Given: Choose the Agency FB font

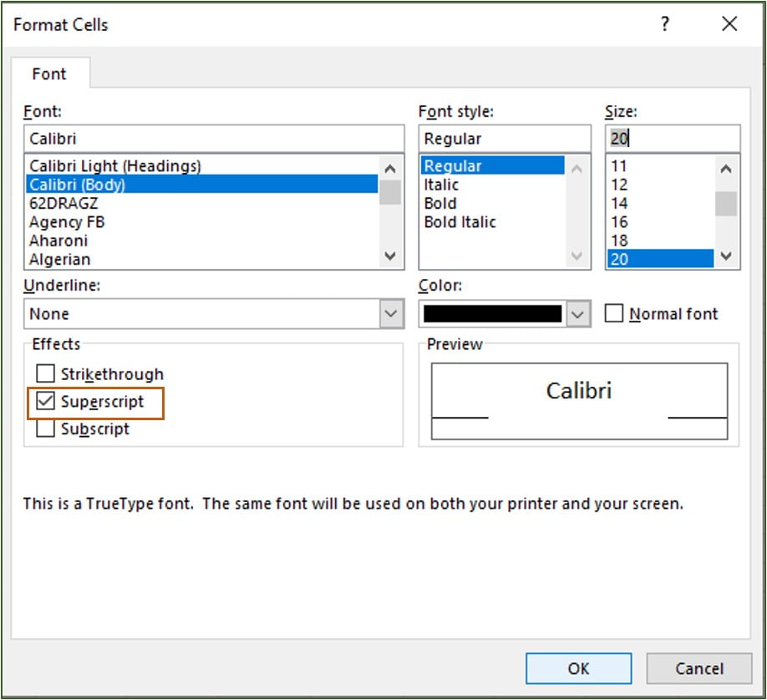Looking at the screenshot, I should point(202,221).
